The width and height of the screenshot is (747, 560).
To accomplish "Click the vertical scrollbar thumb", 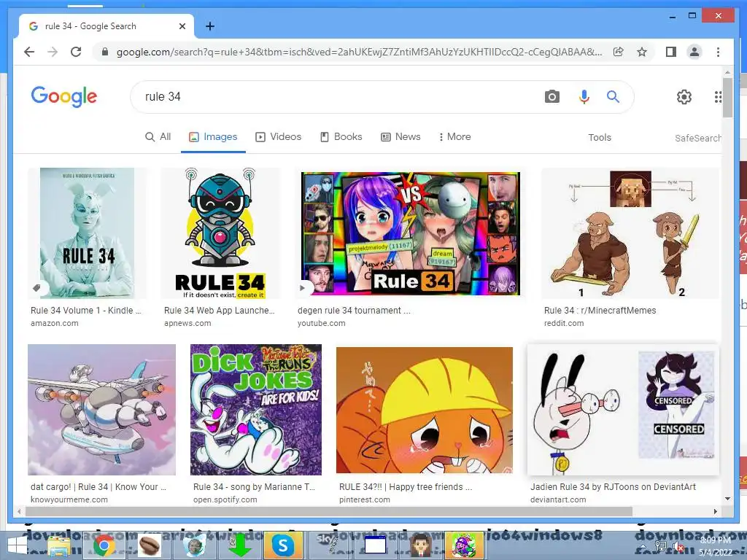I will [727, 97].
